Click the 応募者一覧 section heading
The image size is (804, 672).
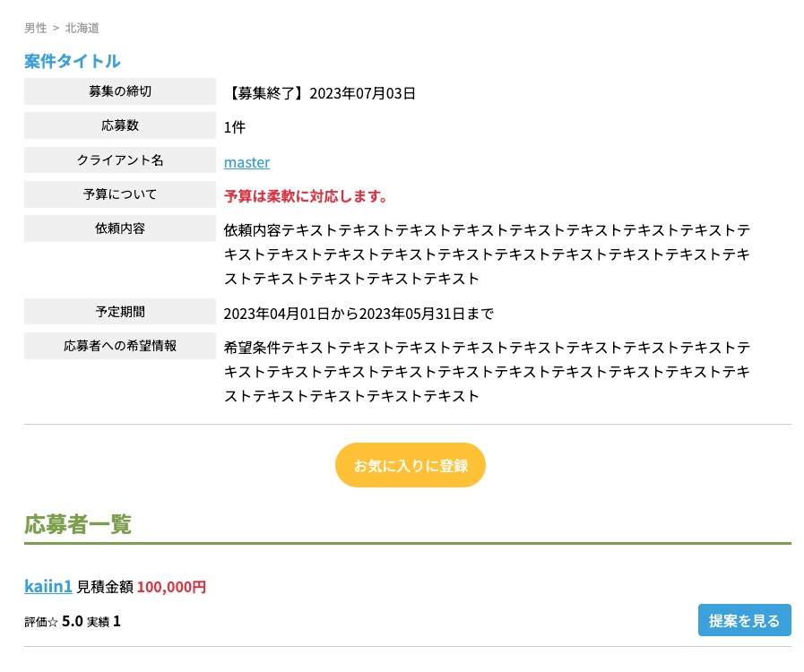[x=78, y=524]
